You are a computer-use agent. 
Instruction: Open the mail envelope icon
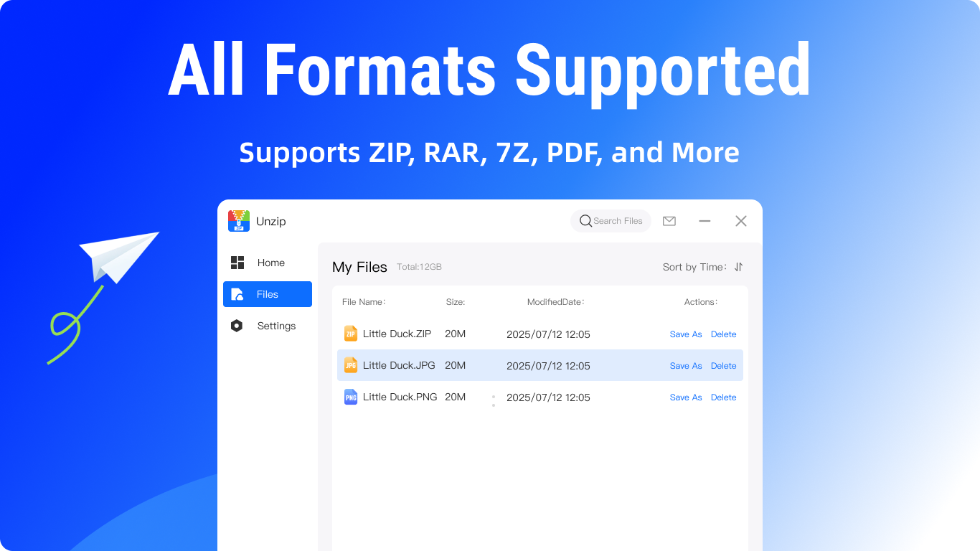[x=669, y=221]
